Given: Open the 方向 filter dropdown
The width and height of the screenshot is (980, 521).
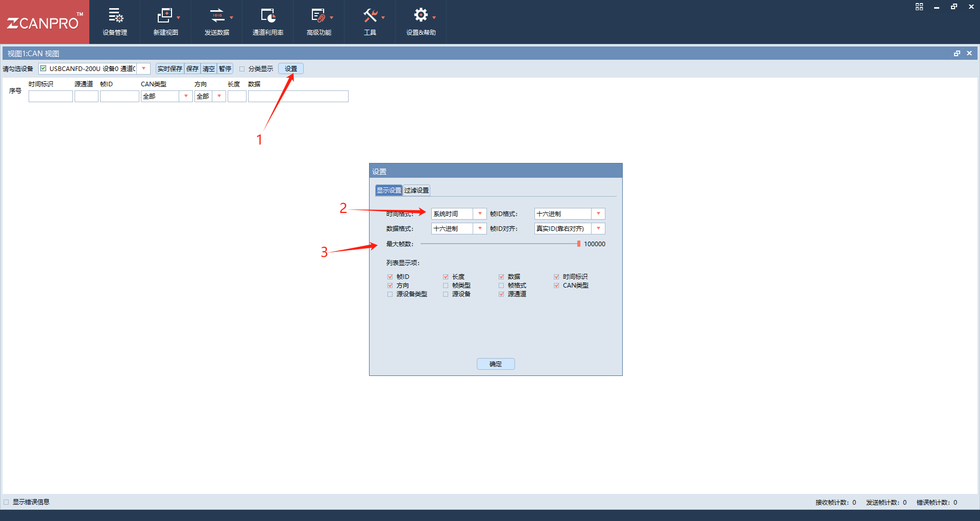Looking at the screenshot, I should (219, 96).
